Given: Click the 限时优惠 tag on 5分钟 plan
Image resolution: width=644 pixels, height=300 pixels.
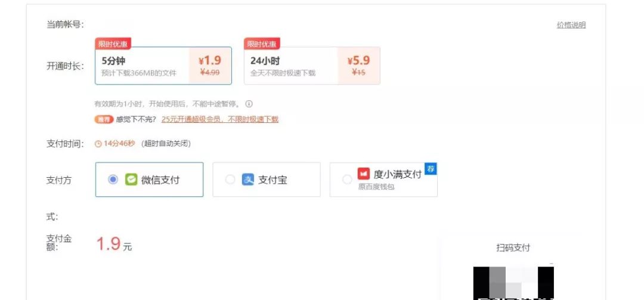Looking at the screenshot, I should pyautogui.click(x=113, y=44).
